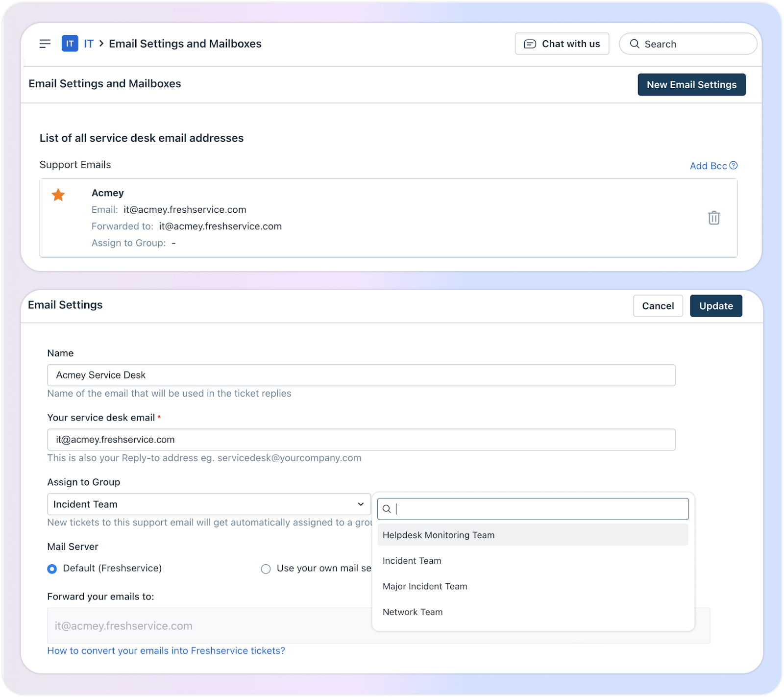Open the sidebar navigation menu
Viewport: 784px width, 697px height.
click(45, 44)
